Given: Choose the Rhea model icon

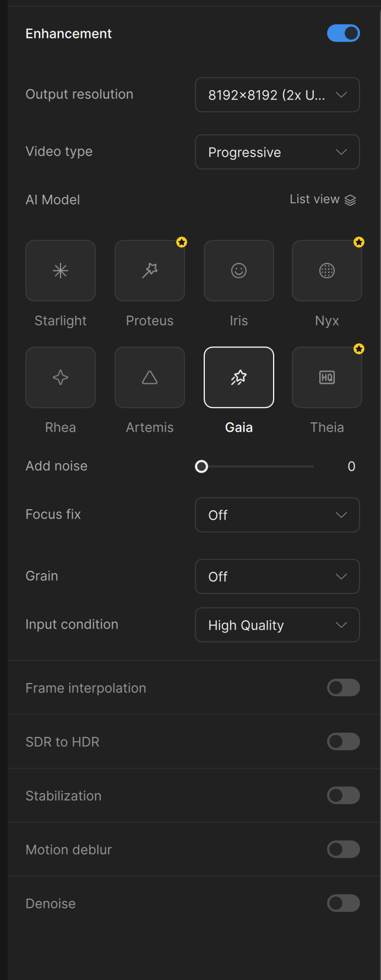Looking at the screenshot, I should [x=61, y=377].
